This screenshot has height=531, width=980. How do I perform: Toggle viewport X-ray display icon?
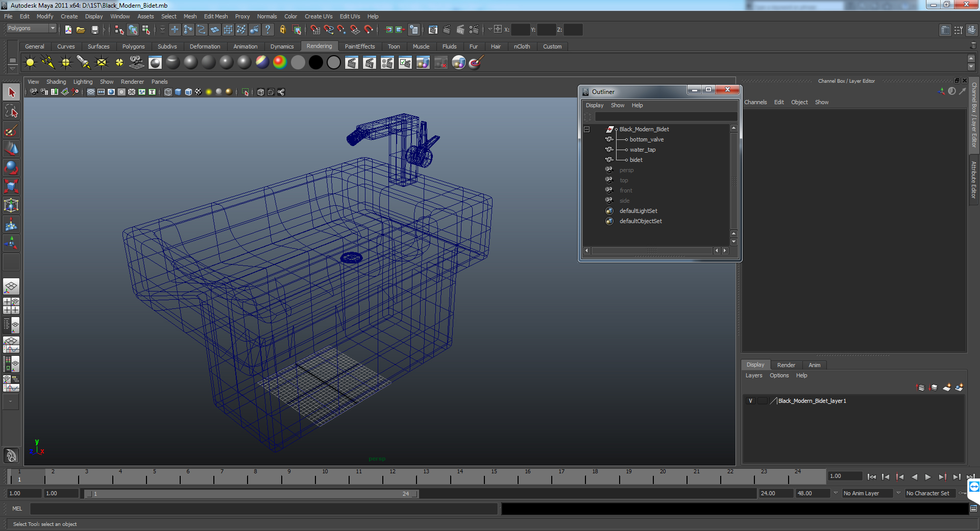click(x=261, y=92)
